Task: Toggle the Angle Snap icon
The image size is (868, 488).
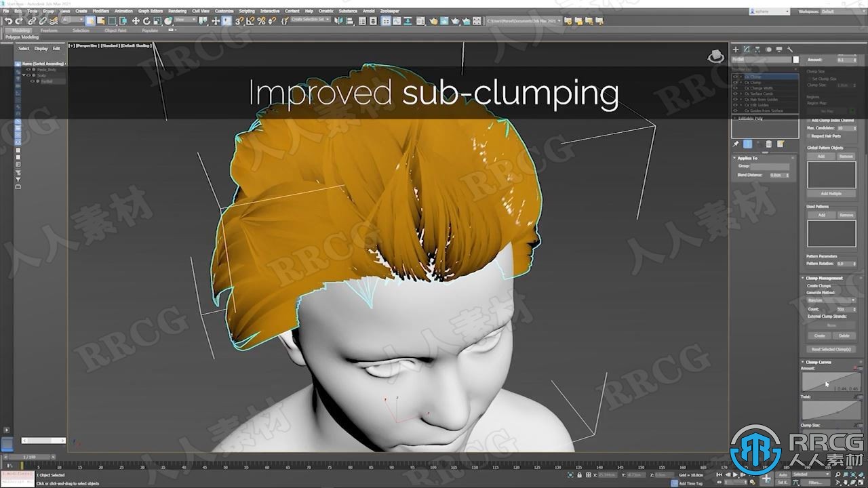Action: (250, 21)
